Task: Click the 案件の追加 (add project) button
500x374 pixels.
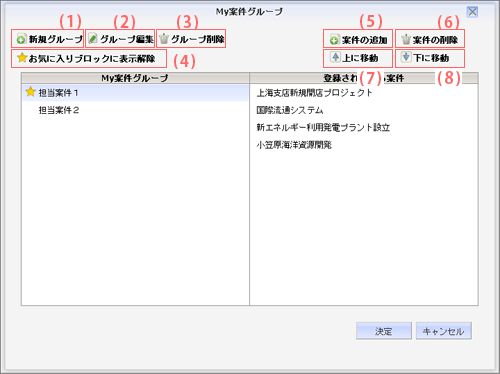Action: [x=358, y=40]
